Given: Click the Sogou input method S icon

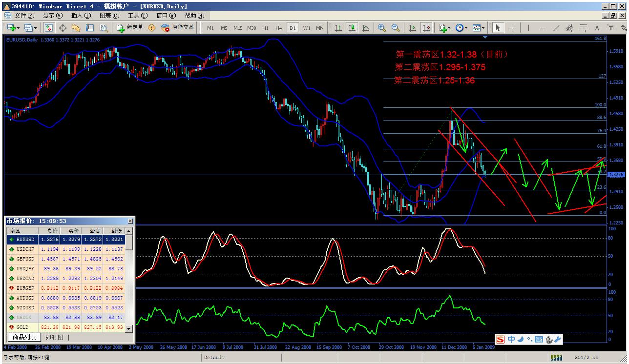Looking at the screenshot, I should 501,339.
